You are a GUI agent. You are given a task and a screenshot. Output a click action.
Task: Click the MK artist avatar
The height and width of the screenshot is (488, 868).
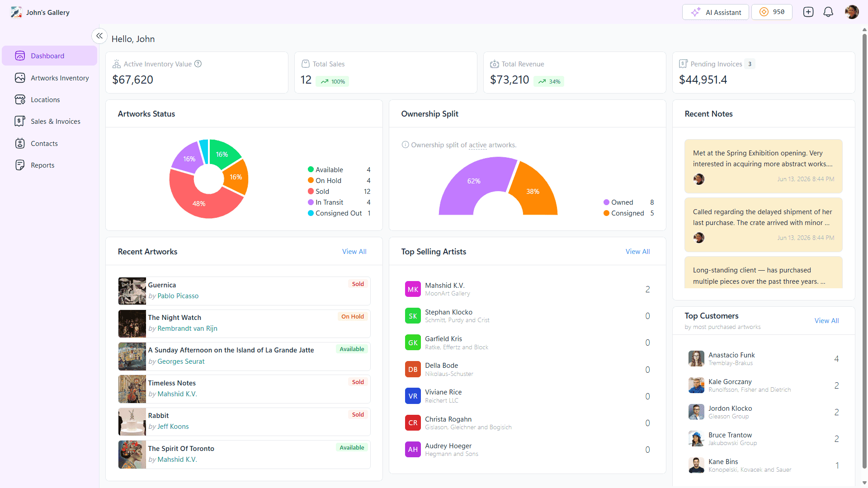[x=413, y=289]
